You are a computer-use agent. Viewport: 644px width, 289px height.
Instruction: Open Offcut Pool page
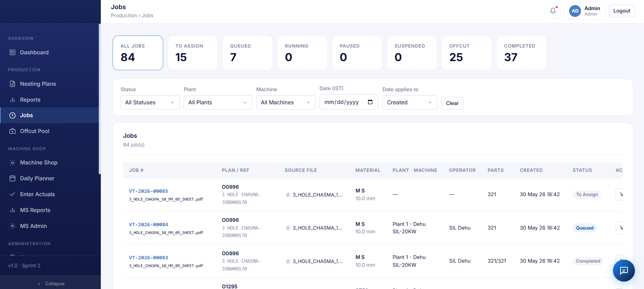pos(49,131)
